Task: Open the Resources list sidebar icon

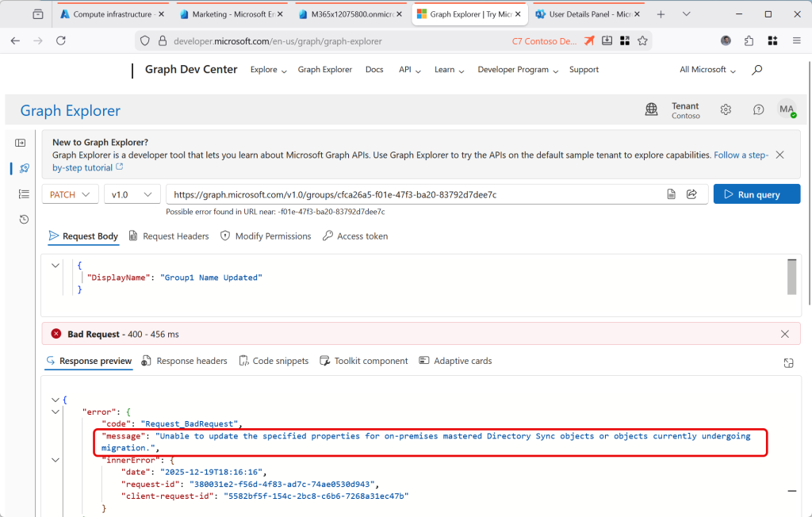Action: (23, 193)
